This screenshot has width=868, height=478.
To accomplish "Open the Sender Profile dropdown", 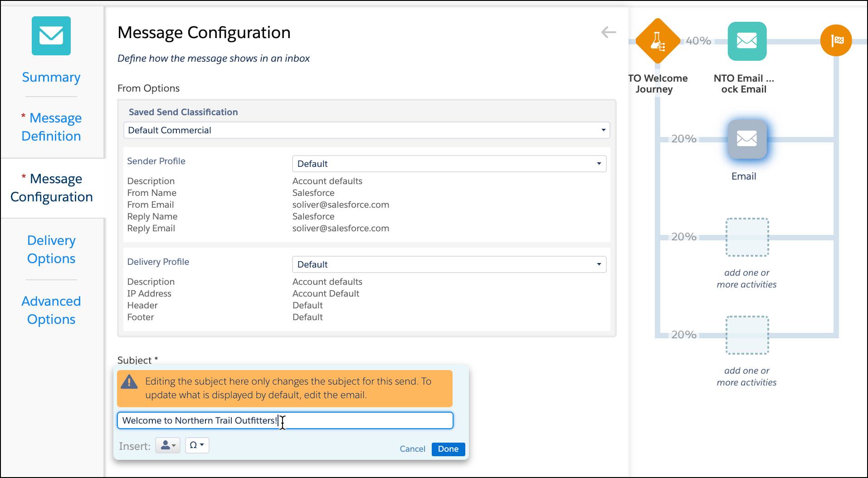I will click(449, 164).
